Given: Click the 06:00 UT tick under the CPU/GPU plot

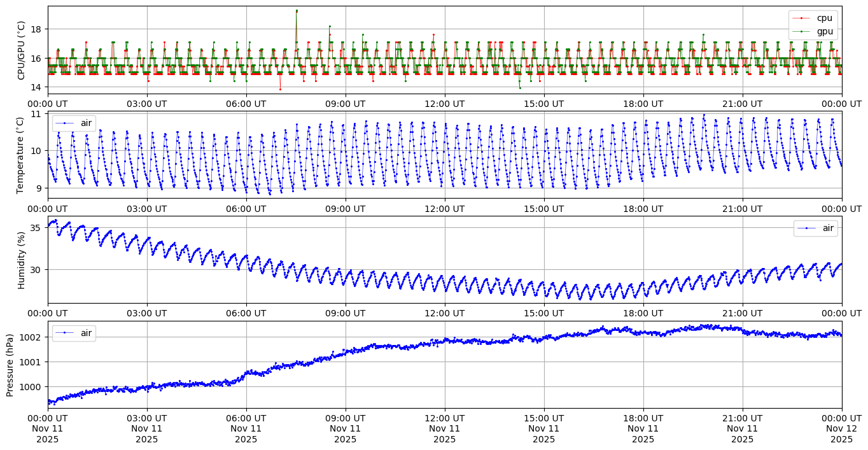Looking at the screenshot, I should pyautogui.click(x=246, y=104).
